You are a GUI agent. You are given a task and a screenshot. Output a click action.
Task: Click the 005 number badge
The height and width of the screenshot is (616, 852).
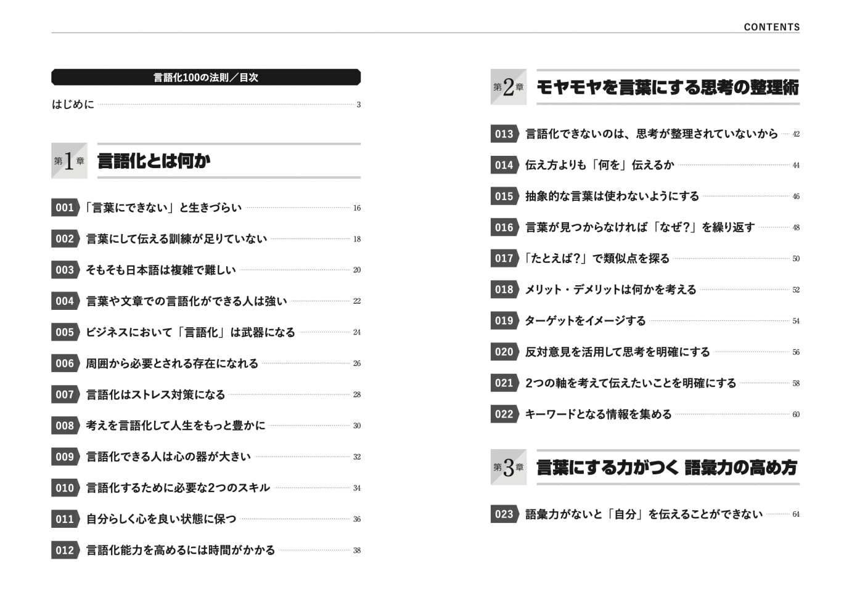tap(65, 332)
